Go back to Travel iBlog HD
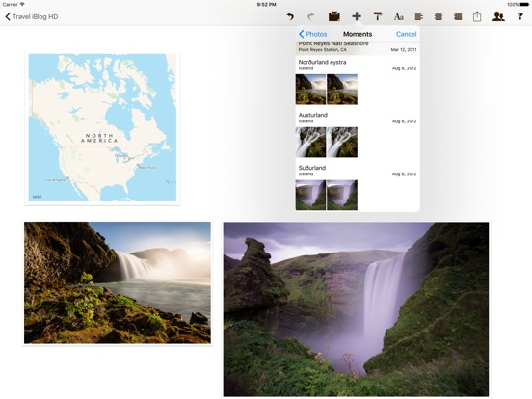Viewport: 532px width, 399px height. point(31,16)
